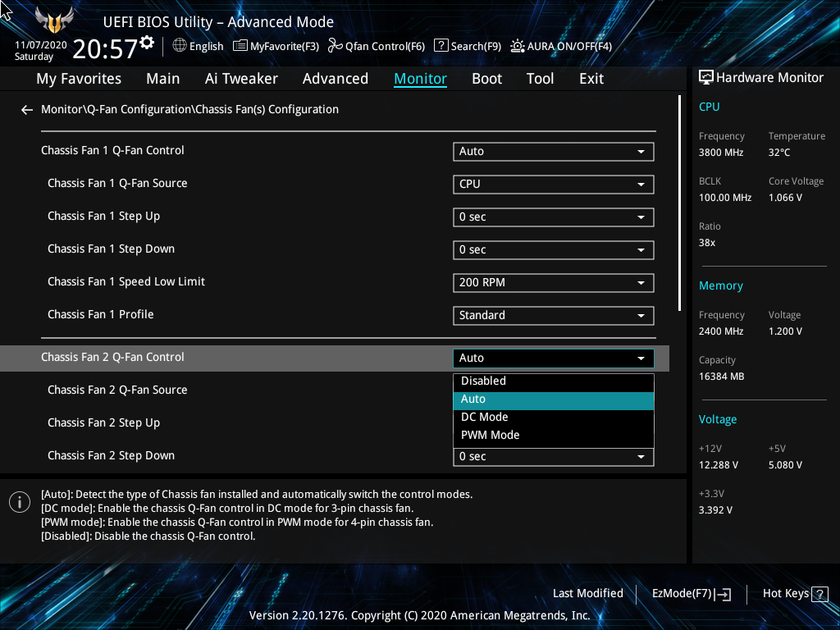Open Chassis Fan 1 Q-Fan Control dropdown
Screen dimensions: 840x630
(x=554, y=152)
